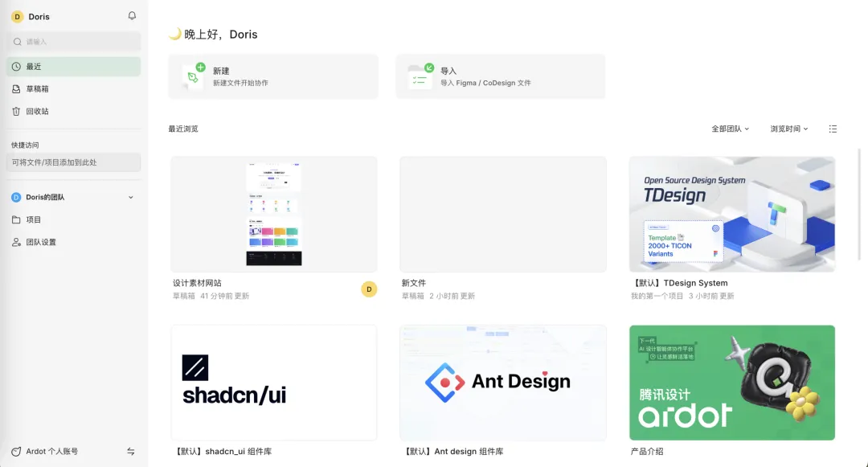Click 【默认】Ant design 组件库 title

tap(452, 452)
